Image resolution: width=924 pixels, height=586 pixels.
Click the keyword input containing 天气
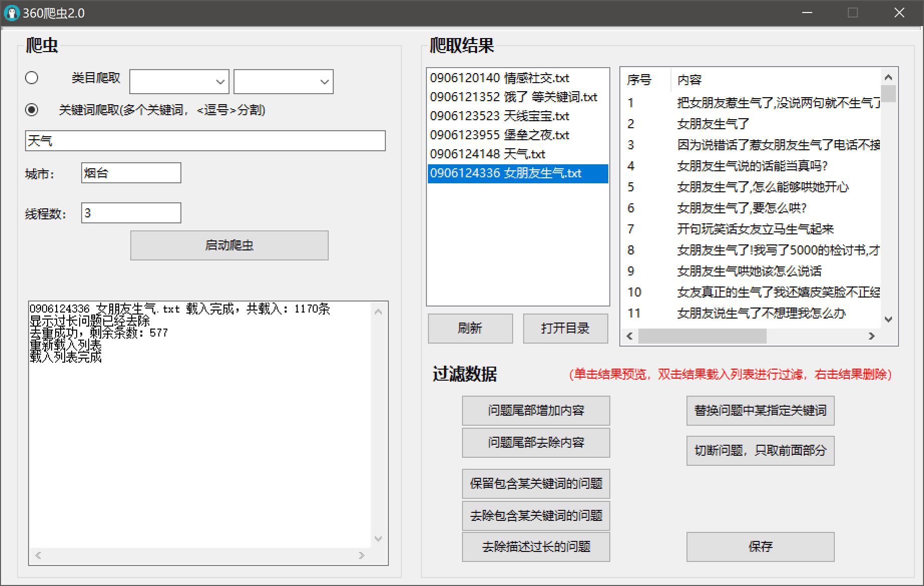point(204,141)
